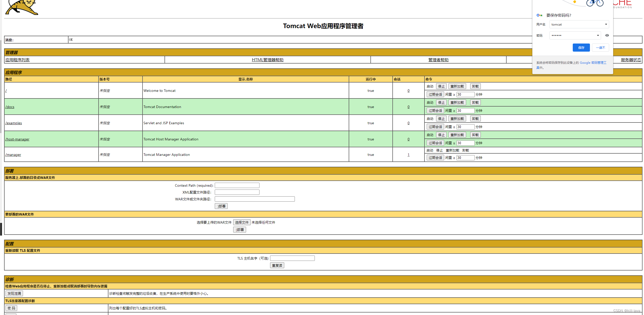
Task: Click 过期会话 for Tomcat Documentation row
Action: [x=435, y=111]
